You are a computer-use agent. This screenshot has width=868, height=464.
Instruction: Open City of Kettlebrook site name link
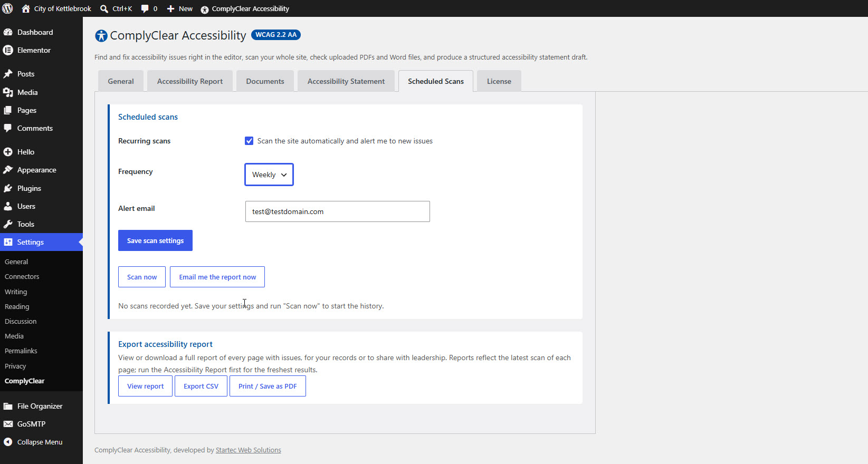coord(63,9)
